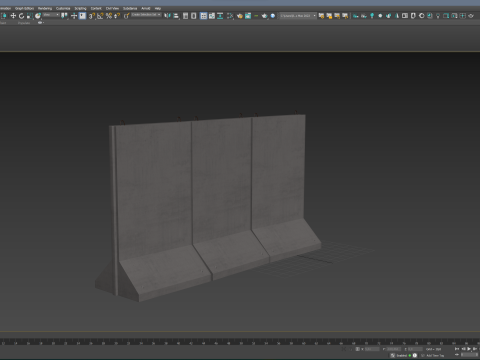Open the Create Selection Set dropdown
The height and width of the screenshot is (360, 480).
[146, 15]
